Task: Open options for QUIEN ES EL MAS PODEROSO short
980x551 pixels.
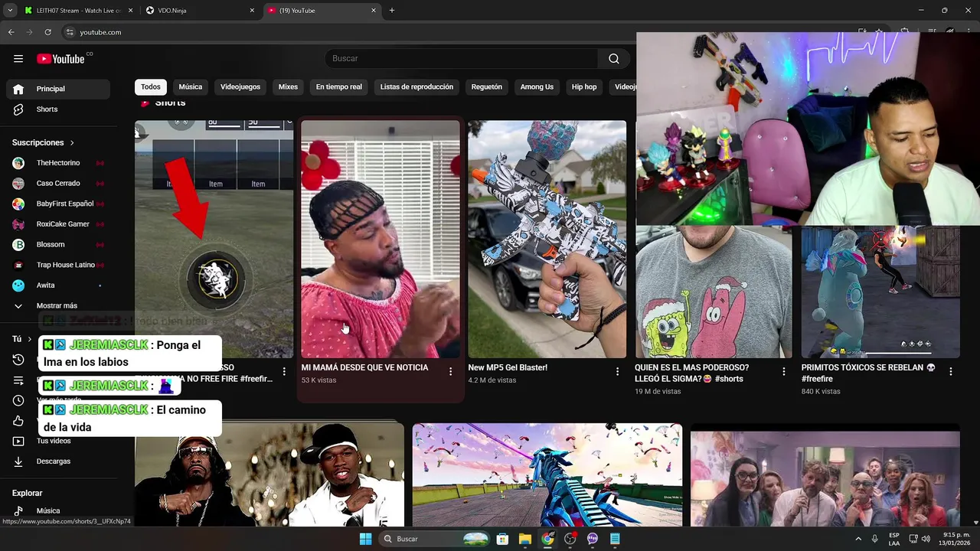Action: (783, 371)
